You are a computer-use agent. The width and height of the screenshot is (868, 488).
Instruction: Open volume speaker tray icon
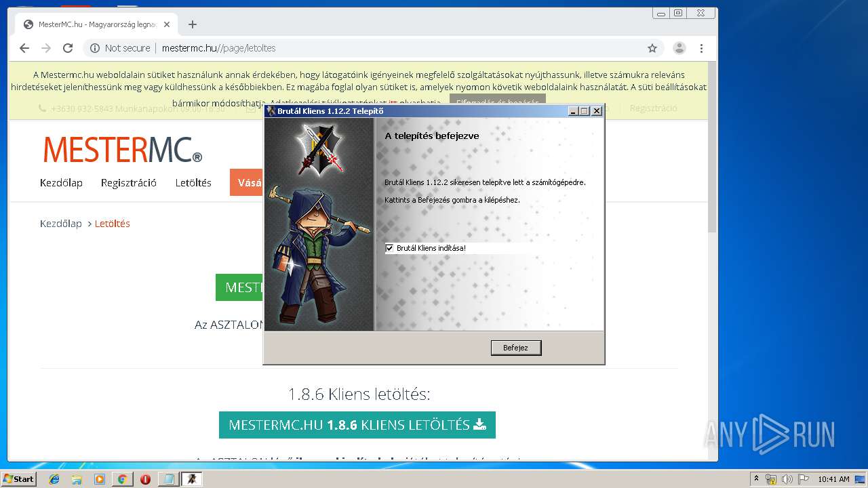[787, 479]
